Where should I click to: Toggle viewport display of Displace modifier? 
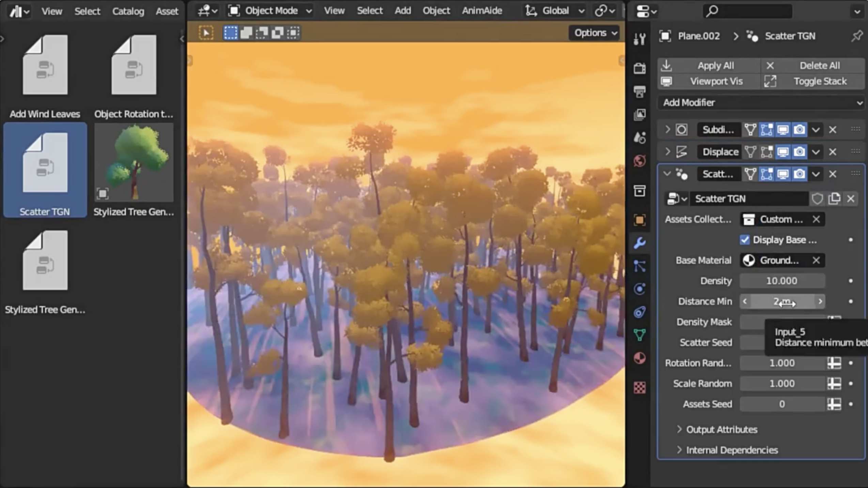[x=783, y=152]
